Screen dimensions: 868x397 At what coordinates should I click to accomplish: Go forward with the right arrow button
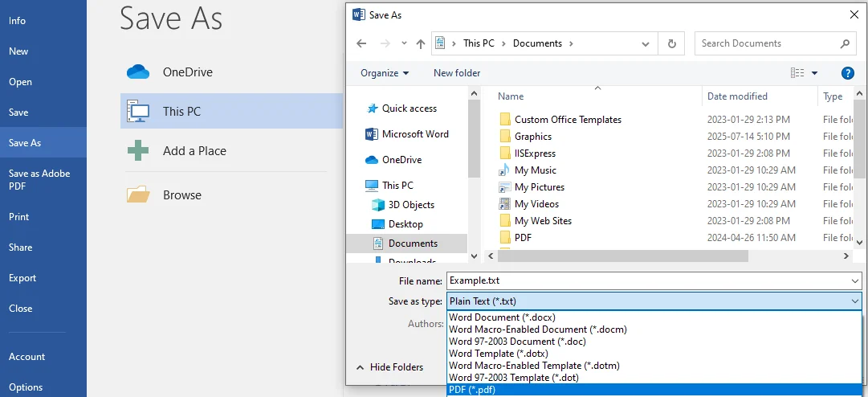pyautogui.click(x=385, y=43)
